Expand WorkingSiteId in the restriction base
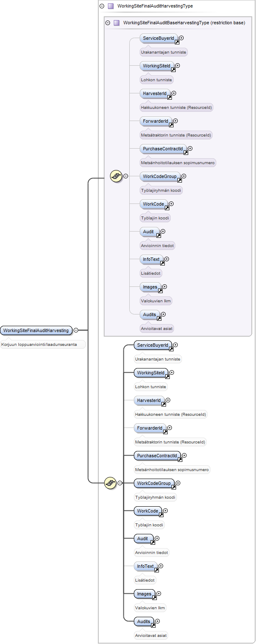 (177, 66)
